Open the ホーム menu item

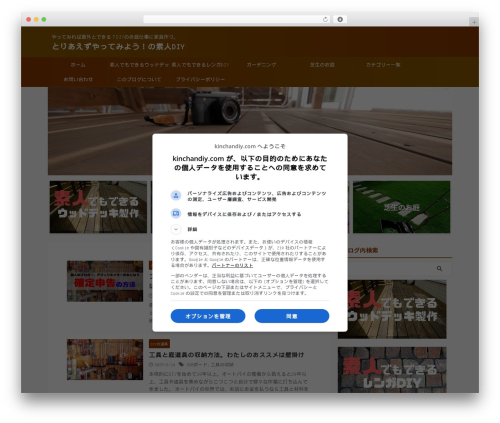point(78,65)
